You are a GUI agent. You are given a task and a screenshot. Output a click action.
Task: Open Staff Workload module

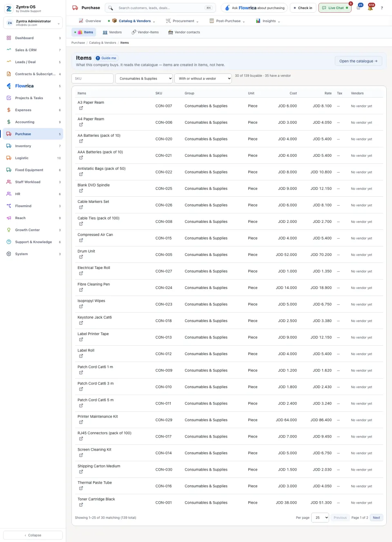[x=33, y=182]
